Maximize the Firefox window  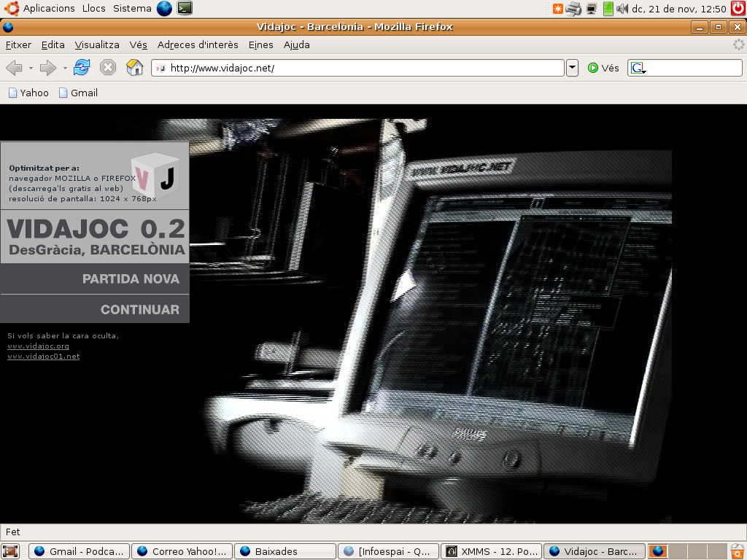coord(719,27)
